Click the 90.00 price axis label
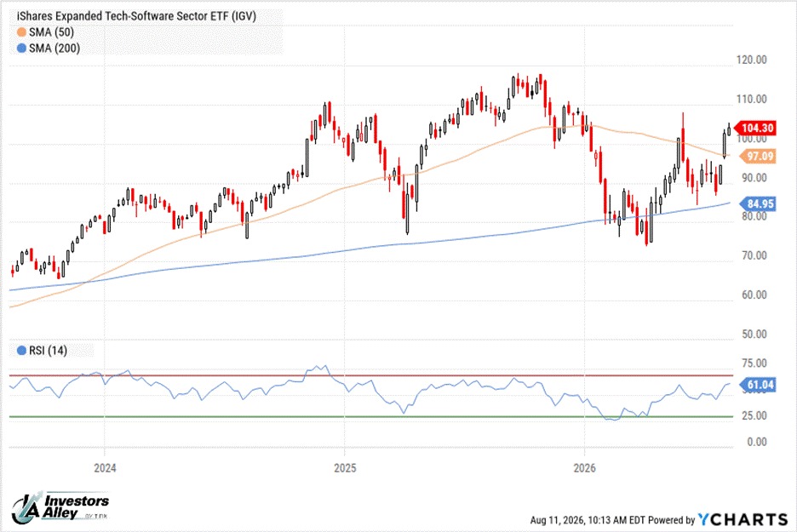Image resolution: width=797 pixels, height=532 pixels. point(754,178)
